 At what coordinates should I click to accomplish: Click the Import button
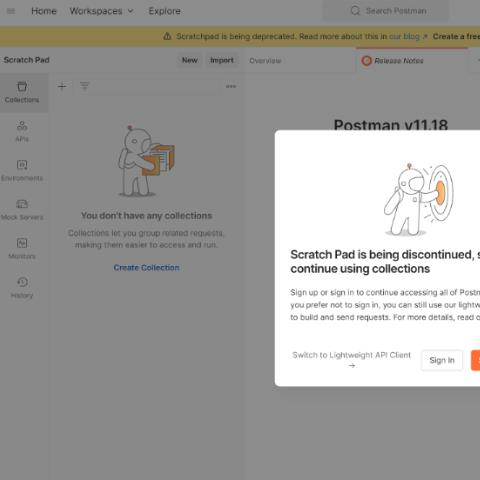222,60
